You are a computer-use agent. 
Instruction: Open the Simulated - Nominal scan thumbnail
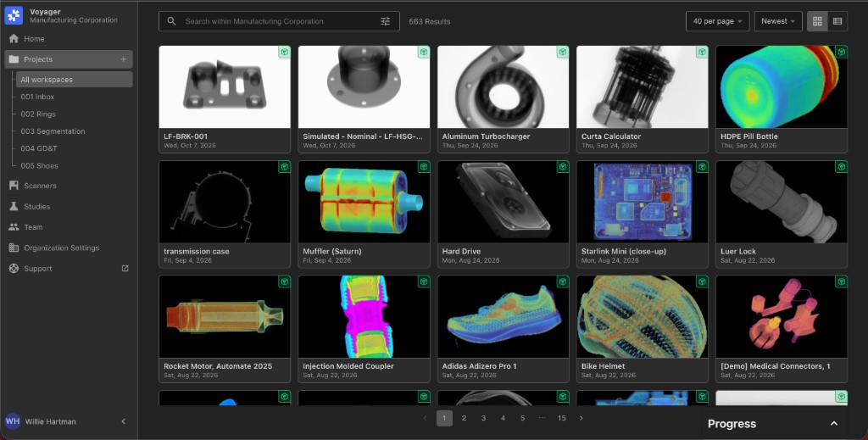pyautogui.click(x=364, y=86)
